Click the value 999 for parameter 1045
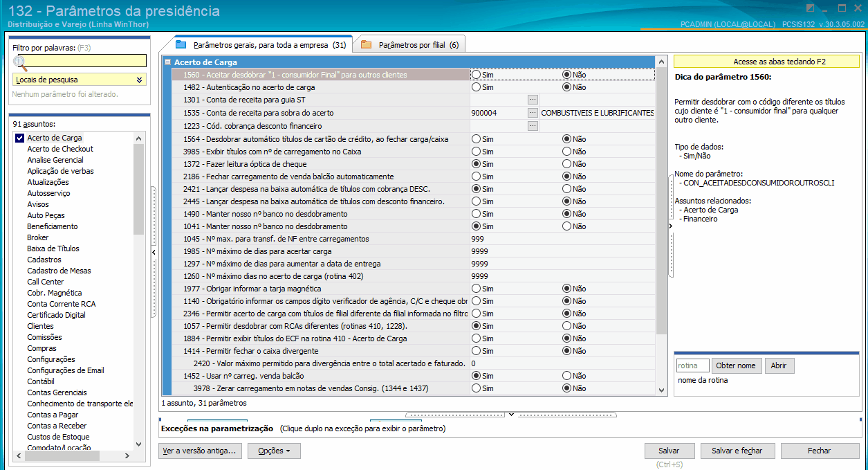This screenshot has height=470, width=868. 477,239
